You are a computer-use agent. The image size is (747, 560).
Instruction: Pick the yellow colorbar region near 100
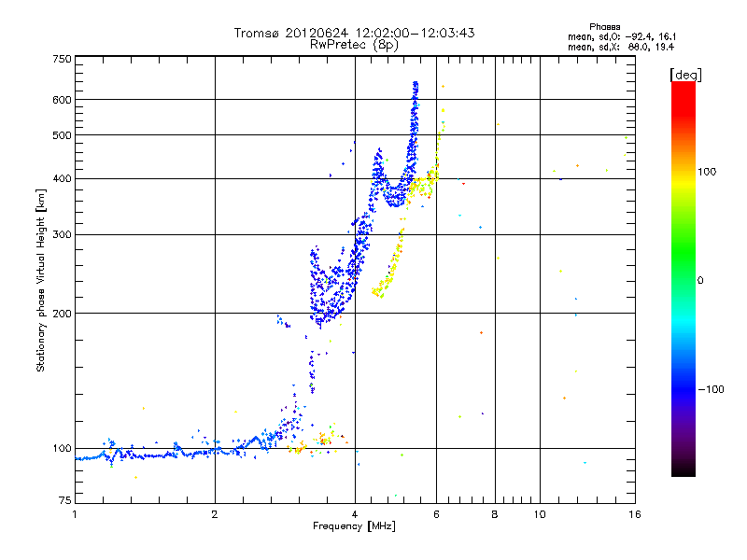click(x=683, y=172)
